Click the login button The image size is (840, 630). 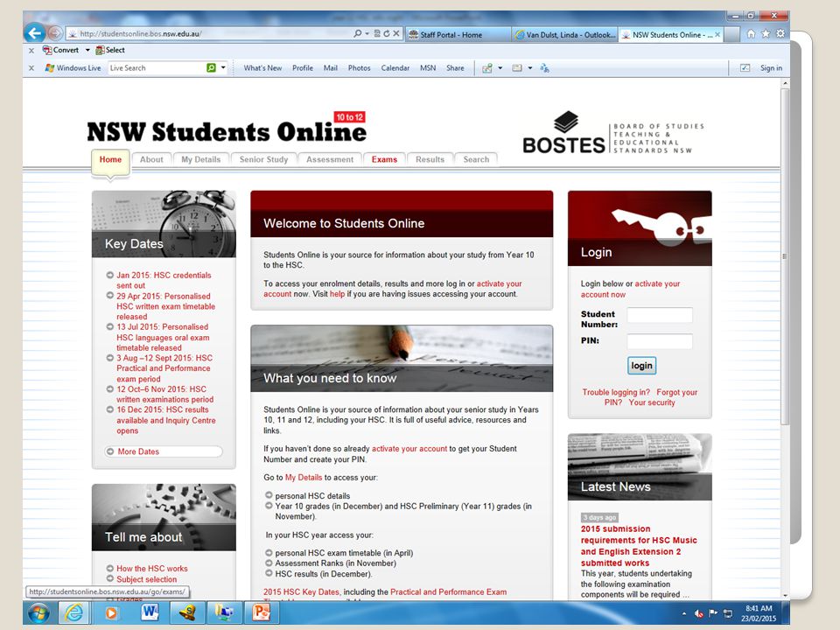[641, 366]
